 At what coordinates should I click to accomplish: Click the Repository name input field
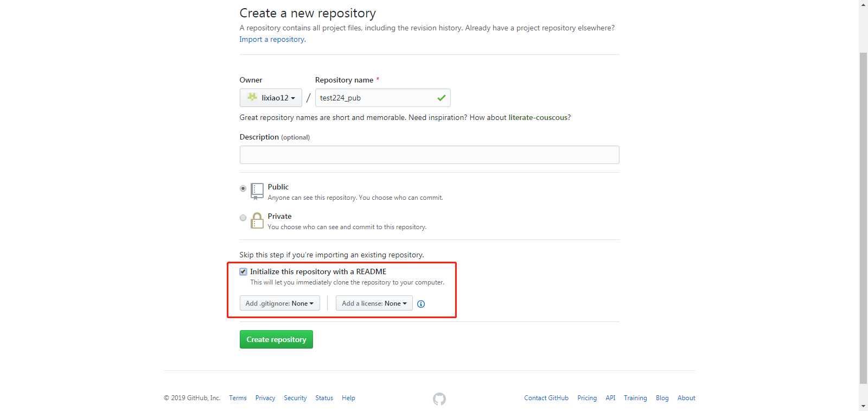(383, 98)
